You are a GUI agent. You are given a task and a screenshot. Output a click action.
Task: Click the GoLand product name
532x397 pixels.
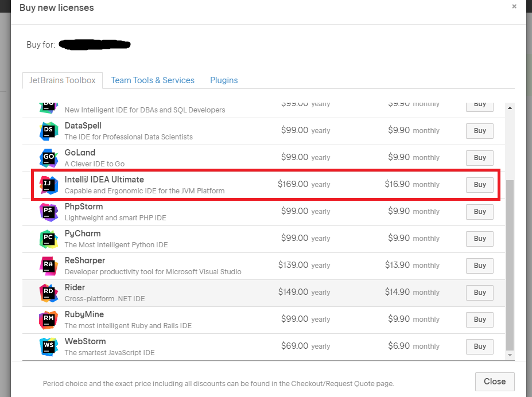point(80,153)
